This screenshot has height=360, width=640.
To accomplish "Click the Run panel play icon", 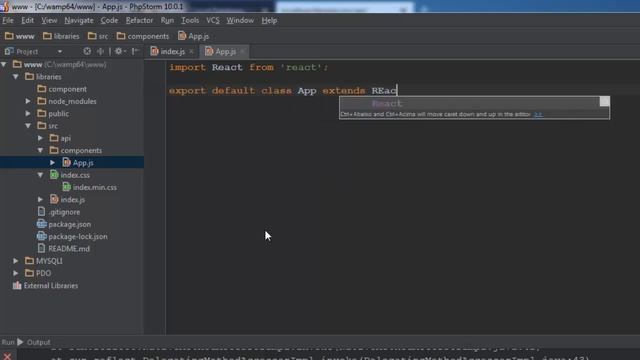I will [x=20, y=342].
